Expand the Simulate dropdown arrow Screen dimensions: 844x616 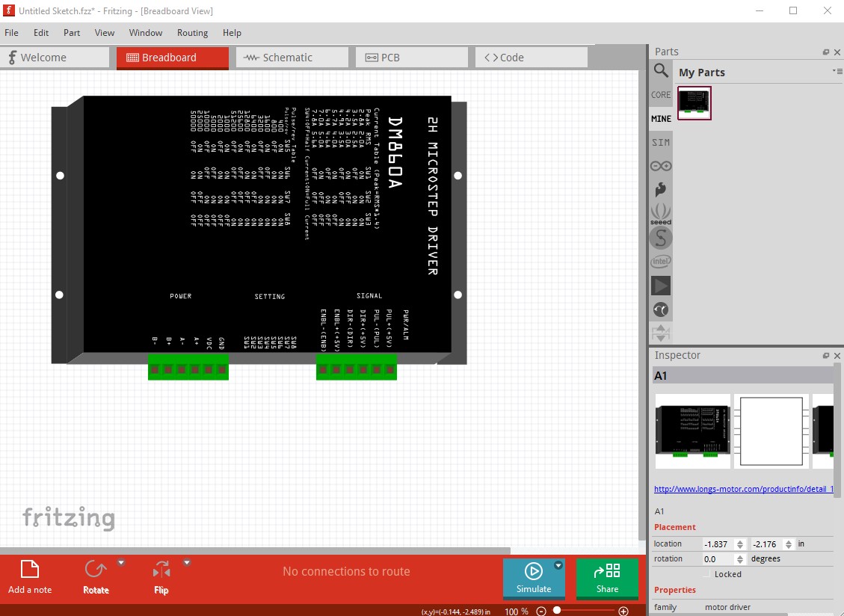tap(558, 565)
